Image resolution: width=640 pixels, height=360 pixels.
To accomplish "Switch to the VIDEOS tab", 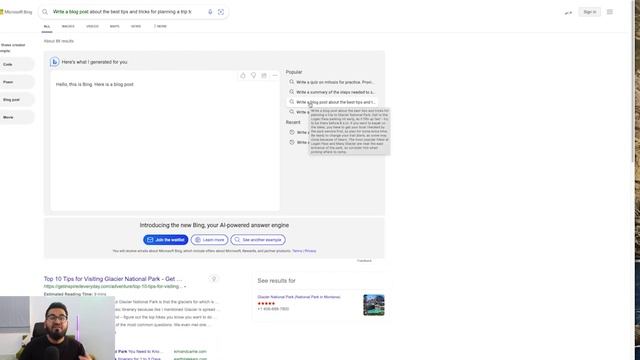I will 92,26.
